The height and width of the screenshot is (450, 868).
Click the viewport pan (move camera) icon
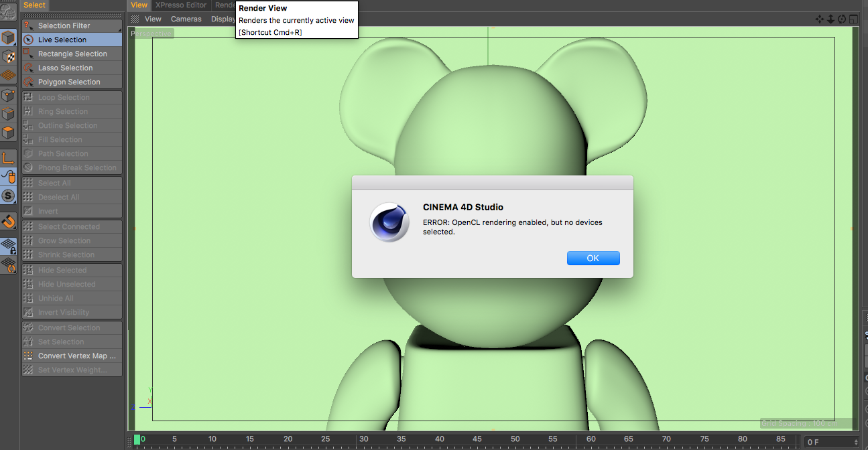[819, 19]
